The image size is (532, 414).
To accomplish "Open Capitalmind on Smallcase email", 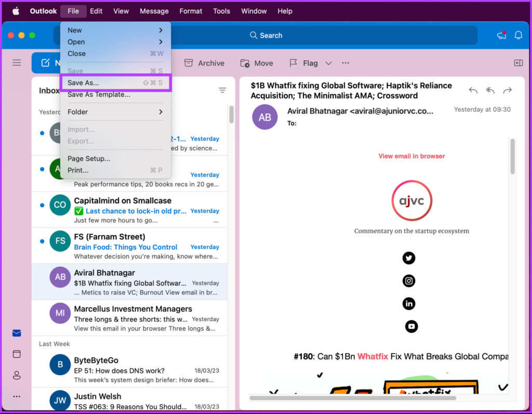I will [129, 210].
